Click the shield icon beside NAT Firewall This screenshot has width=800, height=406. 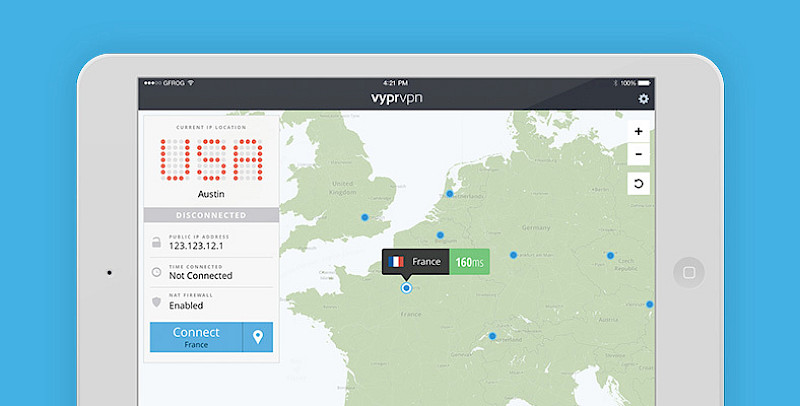click(x=157, y=302)
